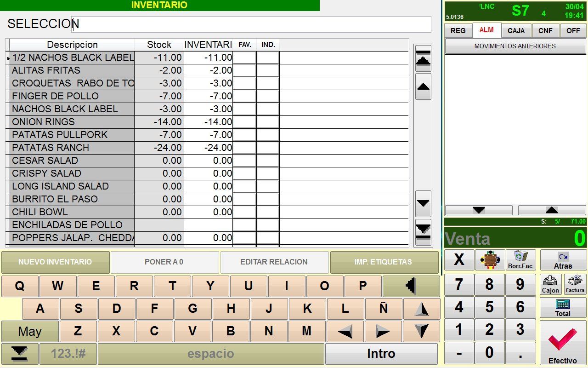Toggle uppercase with the May key
588x368 pixels.
pyautogui.click(x=30, y=331)
